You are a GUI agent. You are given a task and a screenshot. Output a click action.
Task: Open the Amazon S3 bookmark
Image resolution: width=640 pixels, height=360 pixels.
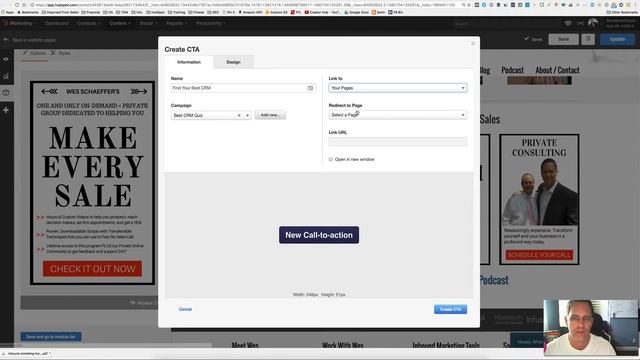pos(277,12)
